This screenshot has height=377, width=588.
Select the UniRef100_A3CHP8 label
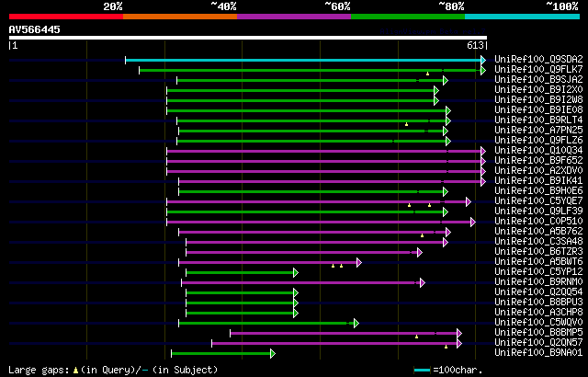tap(539, 313)
